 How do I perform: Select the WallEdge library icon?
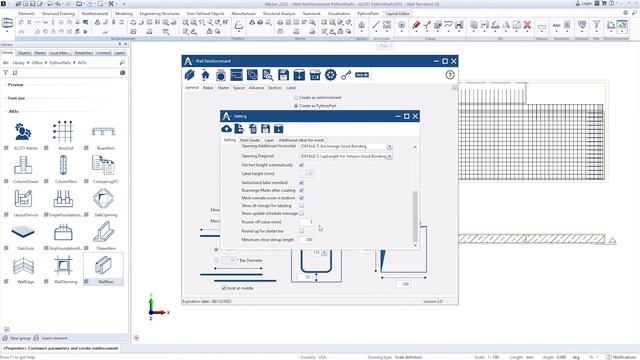point(23,266)
